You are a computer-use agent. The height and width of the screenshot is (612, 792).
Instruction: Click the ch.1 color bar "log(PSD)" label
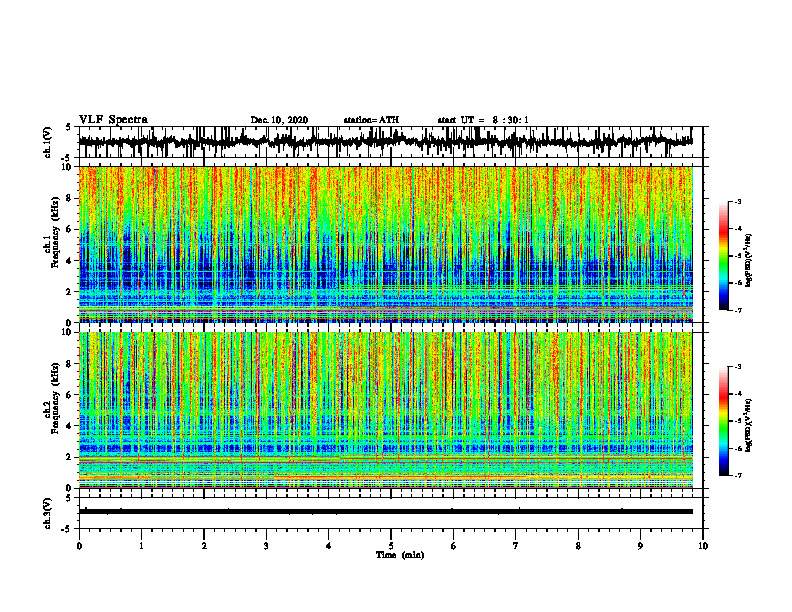(x=748, y=260)
